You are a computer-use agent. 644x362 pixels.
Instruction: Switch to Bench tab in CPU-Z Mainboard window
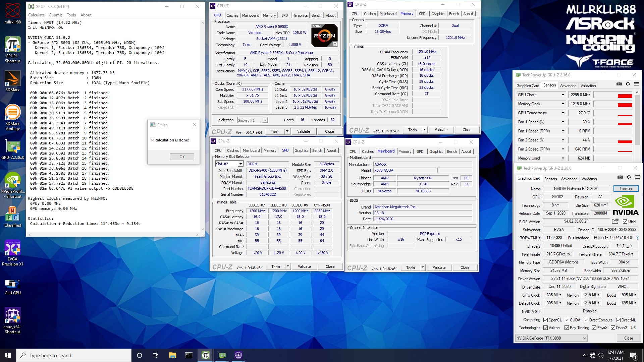tap(452, 152)
